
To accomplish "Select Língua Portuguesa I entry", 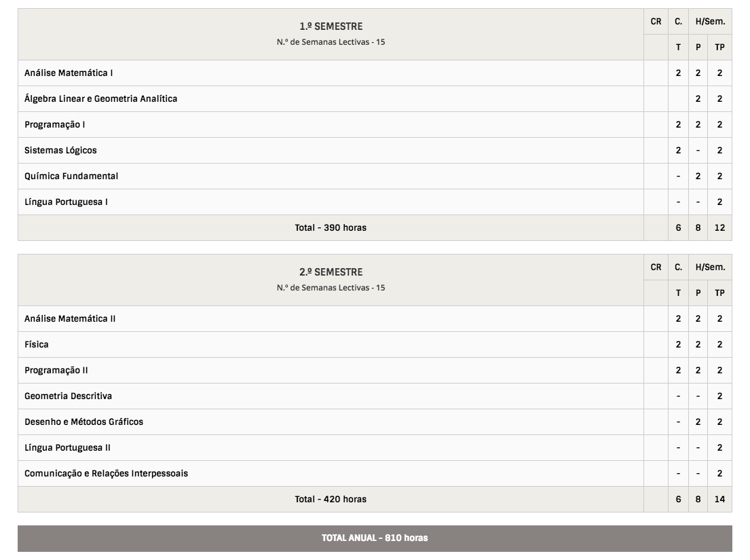I will tap(66, 202).
